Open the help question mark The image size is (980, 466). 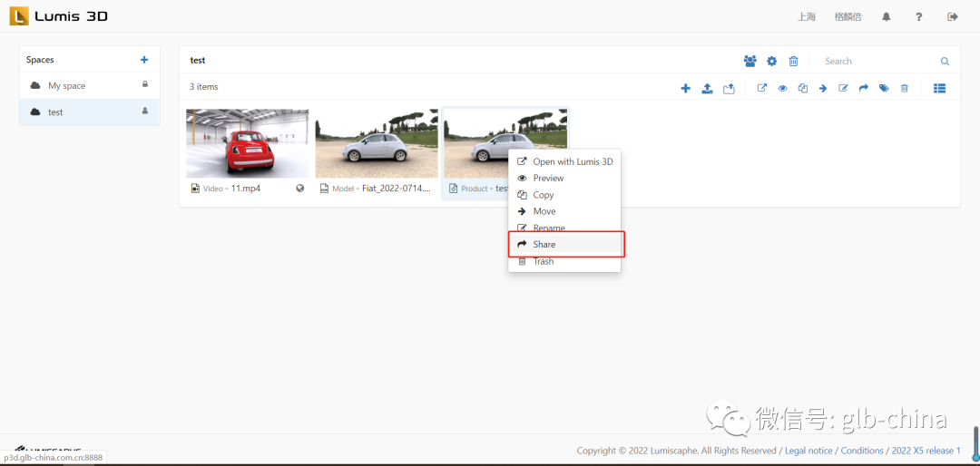[x=918, y=17]
